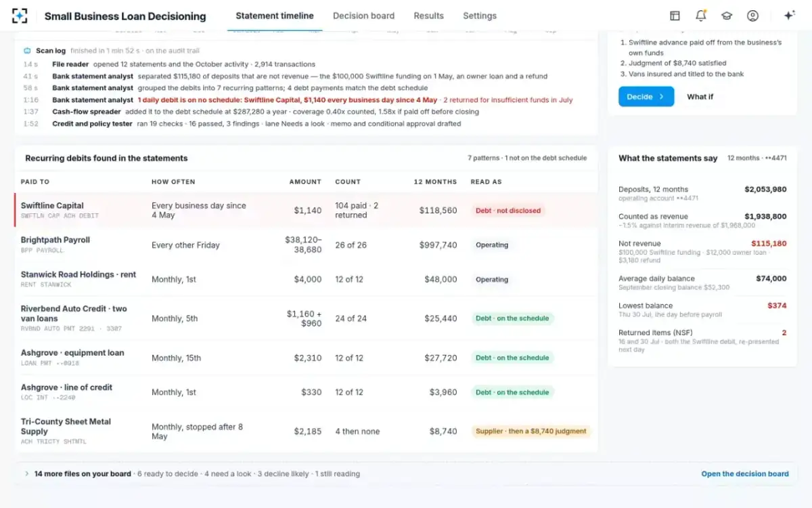Click the Decide button
This screenshot has height=508, width=812.
click(646, 97)
